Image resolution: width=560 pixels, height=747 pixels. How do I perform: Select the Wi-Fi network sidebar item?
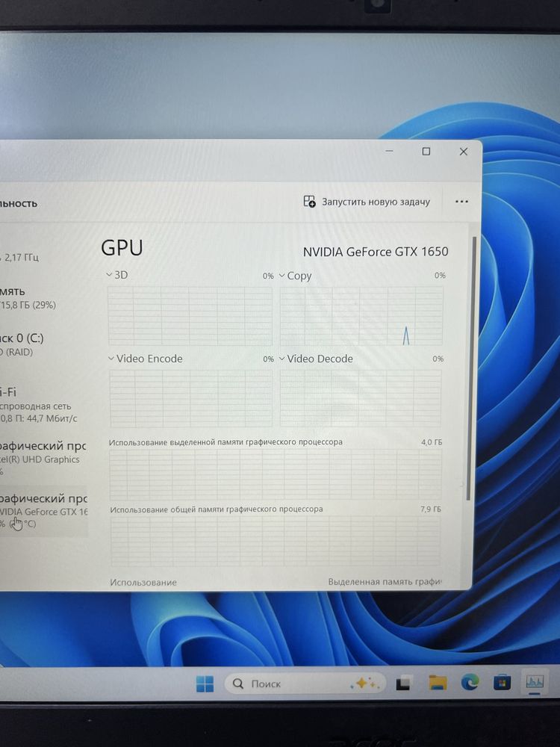(44, 405)
